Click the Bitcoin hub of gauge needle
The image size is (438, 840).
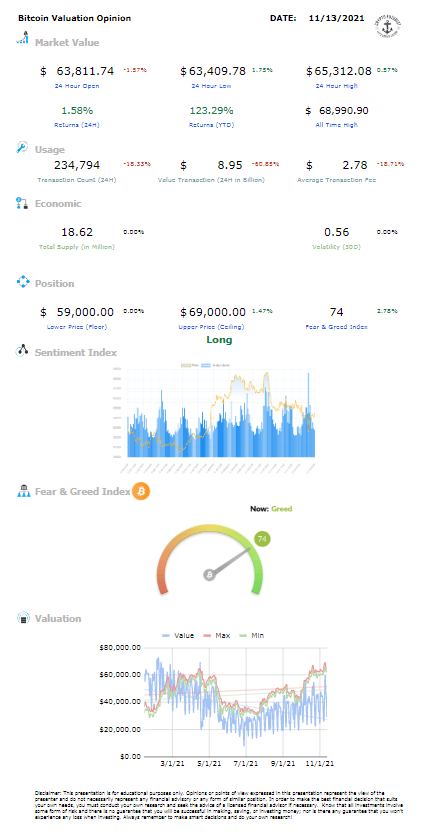pyautogui.click(x=209, y=575)
